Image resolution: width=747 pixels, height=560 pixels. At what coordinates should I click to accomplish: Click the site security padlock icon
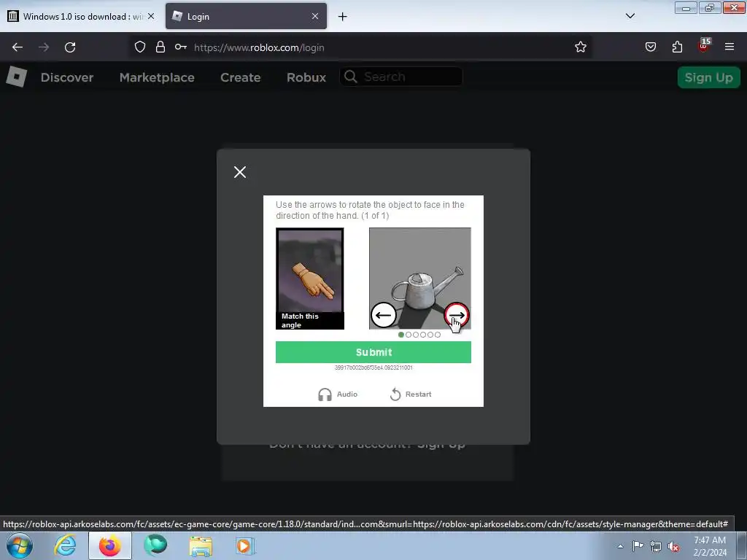(160, 47)
